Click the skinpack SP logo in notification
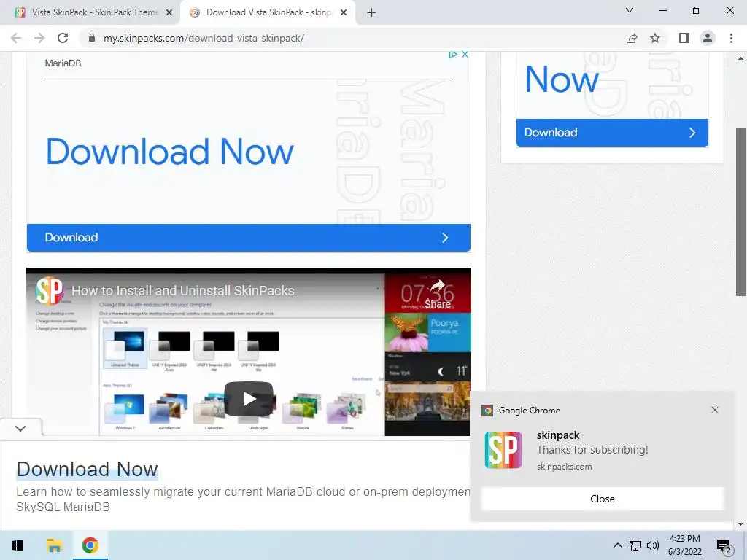 pos(503,450)
